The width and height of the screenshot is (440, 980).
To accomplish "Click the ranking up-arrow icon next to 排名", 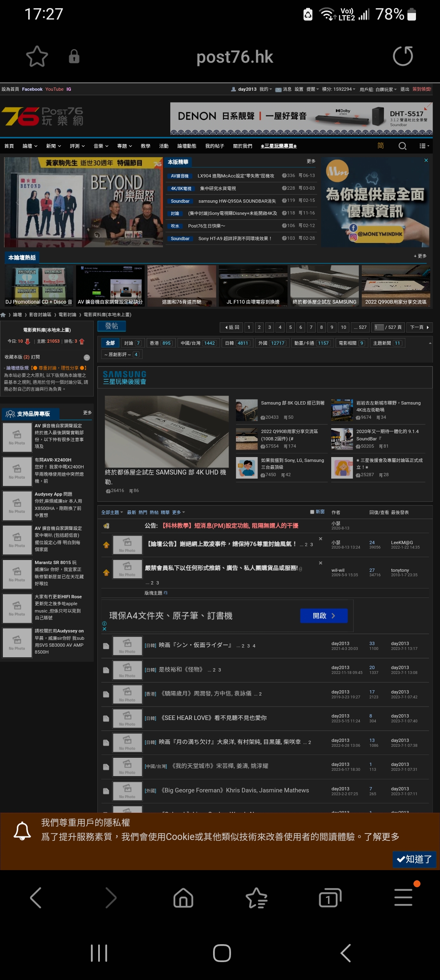I will click(x=81, y=341).
